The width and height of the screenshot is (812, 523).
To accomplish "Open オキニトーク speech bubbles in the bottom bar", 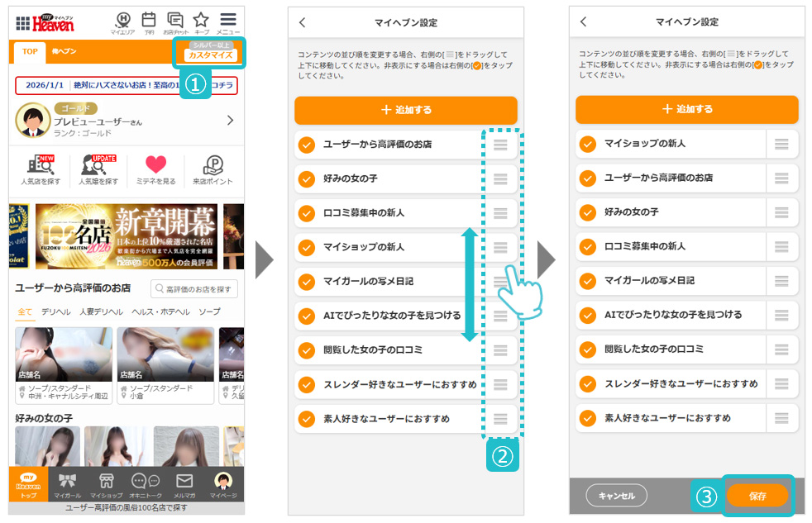I will (146, 484).
